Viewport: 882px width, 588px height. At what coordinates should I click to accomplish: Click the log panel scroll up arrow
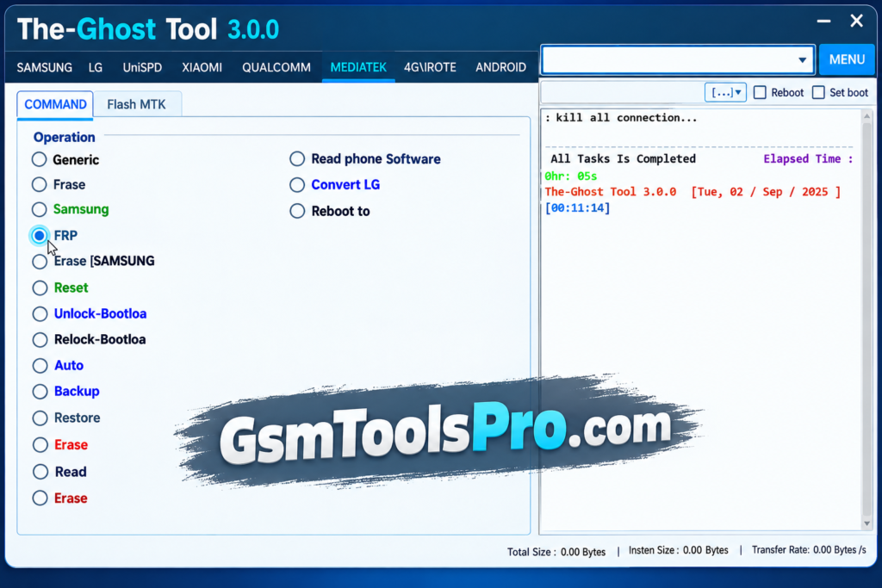click(866, 116)
